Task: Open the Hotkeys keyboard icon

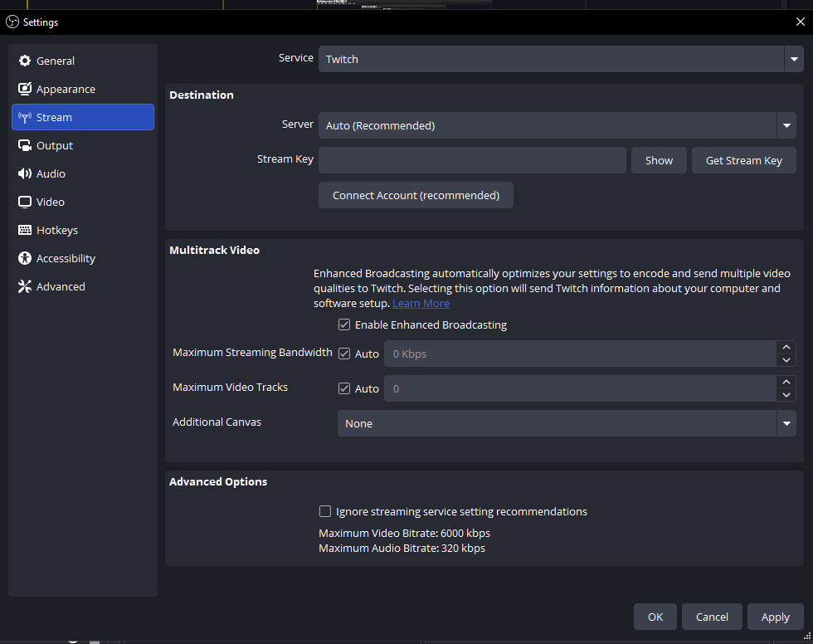Action: point(25,230)
